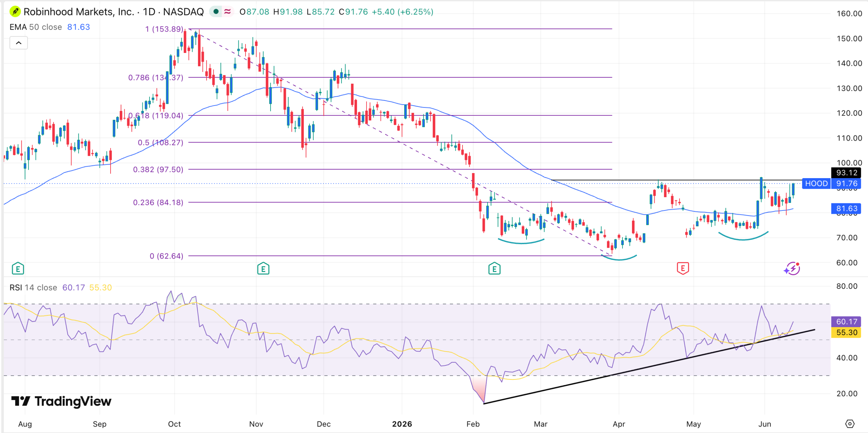This screenshot has height=433, width=868.
Task: Select the Fib 0.5 (108.27) level label
Action: (160, 143)
